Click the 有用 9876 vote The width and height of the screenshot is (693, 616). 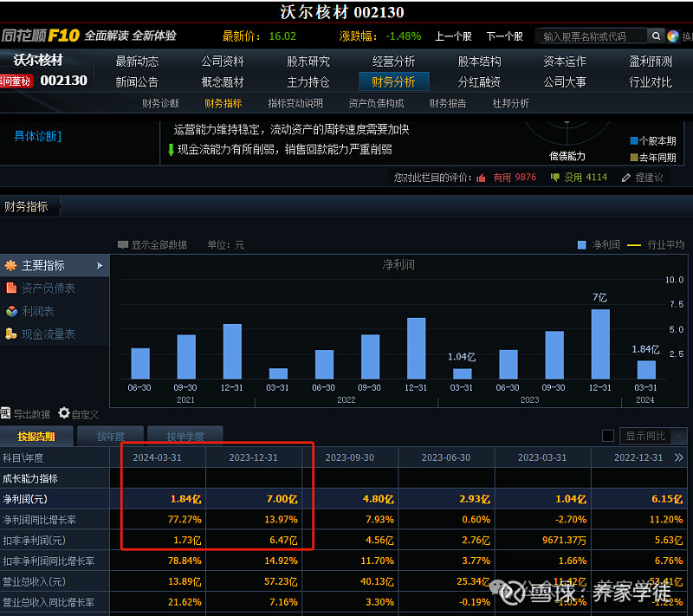tap(515, 178)
